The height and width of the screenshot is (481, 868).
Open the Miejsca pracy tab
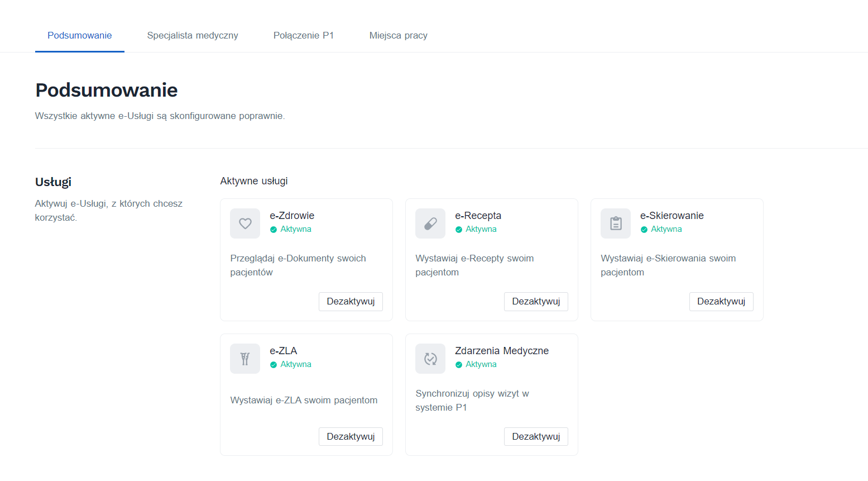pos(398,35)
